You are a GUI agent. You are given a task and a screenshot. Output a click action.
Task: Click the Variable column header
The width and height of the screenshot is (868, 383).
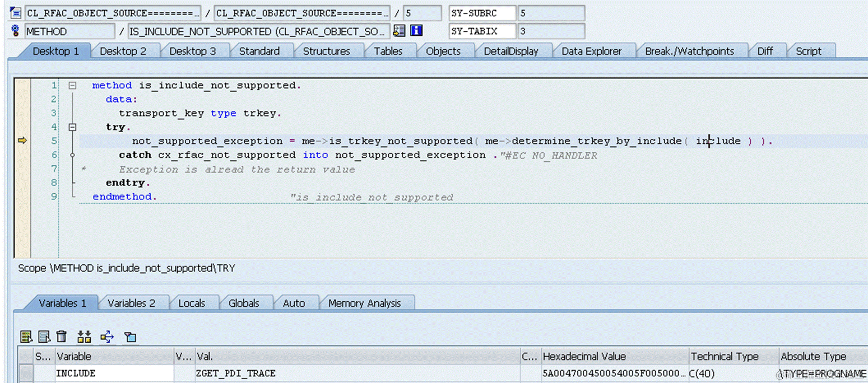(114, 357)
